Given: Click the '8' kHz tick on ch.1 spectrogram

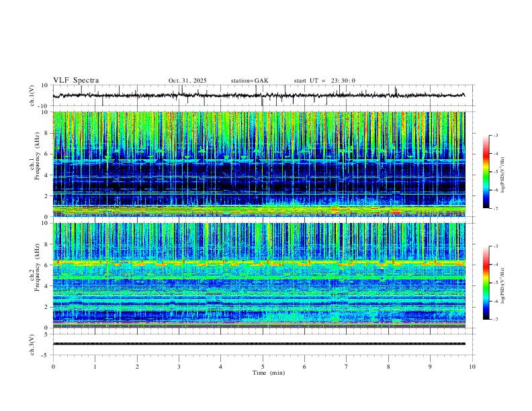Looking at the screenshot, I should click(x=47, y=133).
